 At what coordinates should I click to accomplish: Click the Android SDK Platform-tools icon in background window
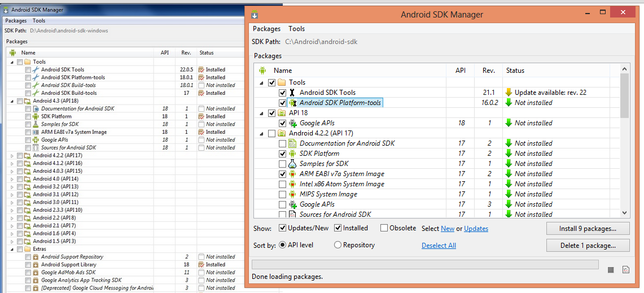[x=36, y=77]
